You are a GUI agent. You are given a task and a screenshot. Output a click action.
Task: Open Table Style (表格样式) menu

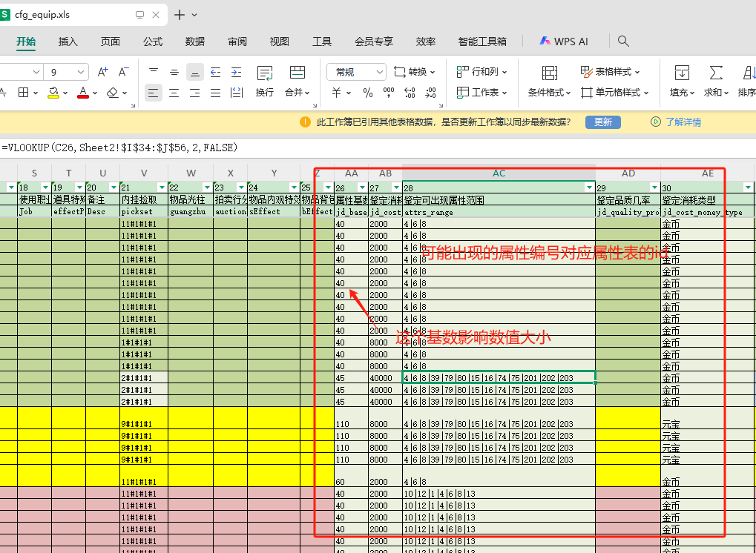[611, 72]
